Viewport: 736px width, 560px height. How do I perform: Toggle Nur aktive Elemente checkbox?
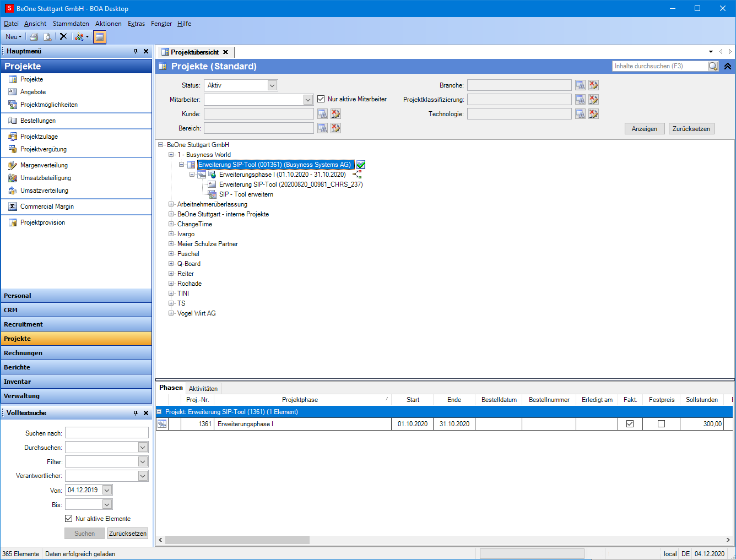coord(69,519)
